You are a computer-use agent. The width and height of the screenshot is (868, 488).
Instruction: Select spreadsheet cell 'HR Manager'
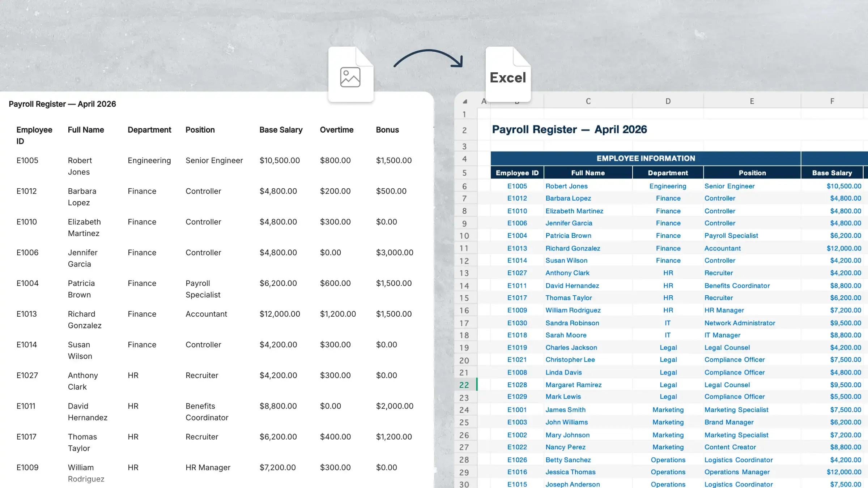click(x=752, y=310)
